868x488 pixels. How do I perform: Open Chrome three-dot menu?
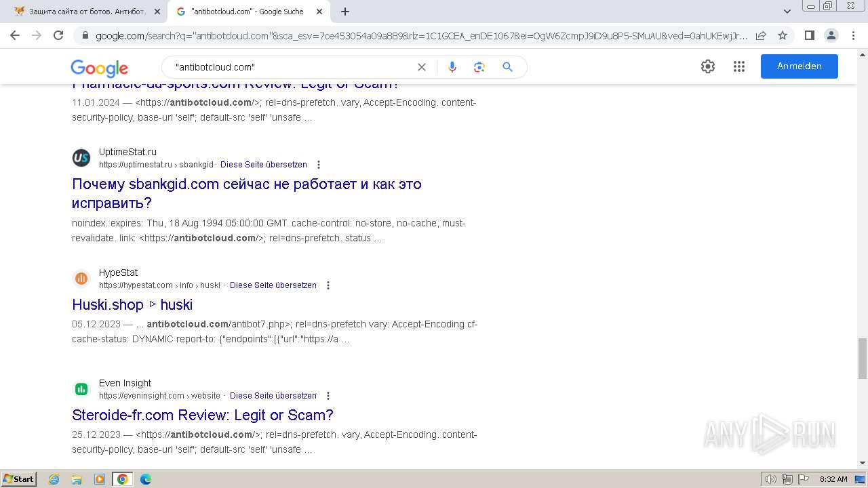coord(852,35)
